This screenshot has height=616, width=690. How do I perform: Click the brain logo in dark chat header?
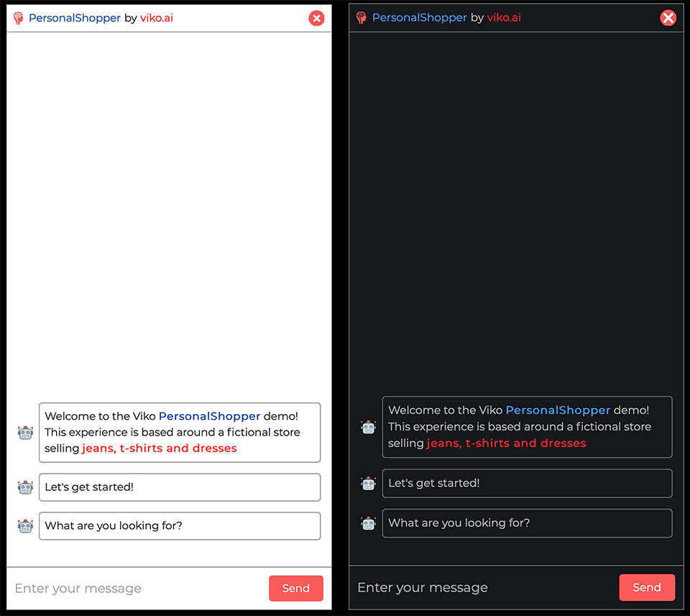pos(362,17)
